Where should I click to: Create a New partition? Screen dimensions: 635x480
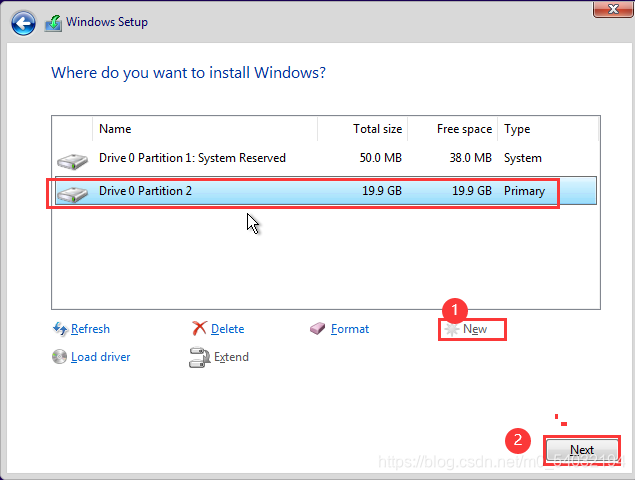click(x=475, y=329)
